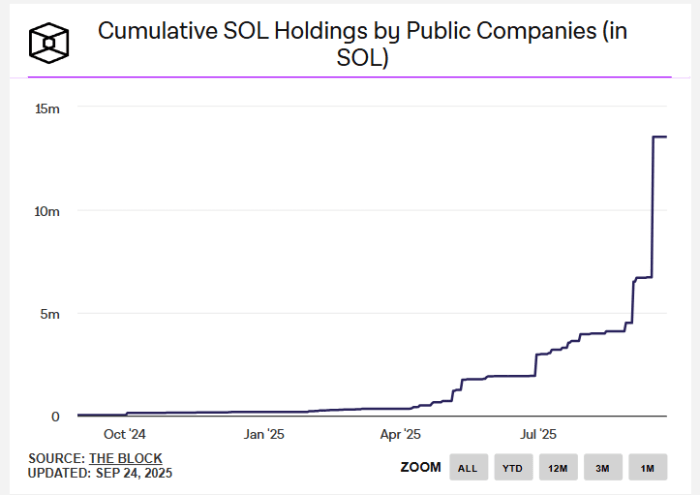The width and height of the screenshot is (700, 495).
Task: Click the 10m y-axis label
Action: [x=48, y=211]
